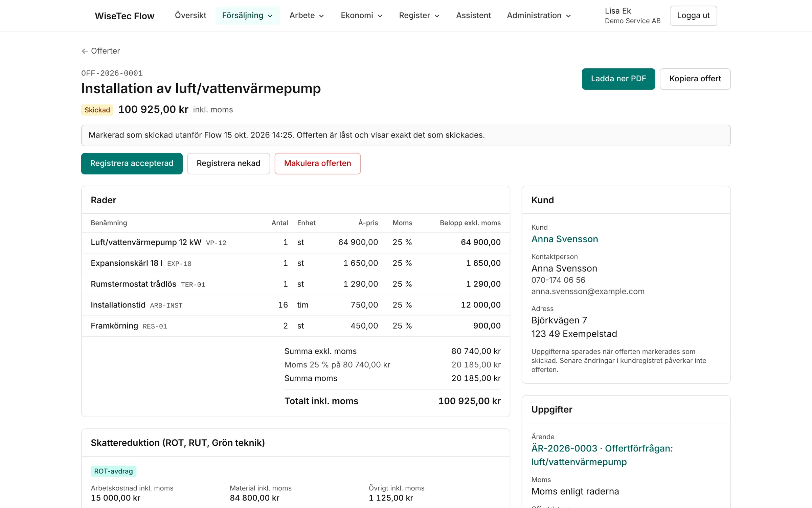Click the 'Markerad som skickad' notice banner
This screenshot has height=508, width=812.
[406, 135]
